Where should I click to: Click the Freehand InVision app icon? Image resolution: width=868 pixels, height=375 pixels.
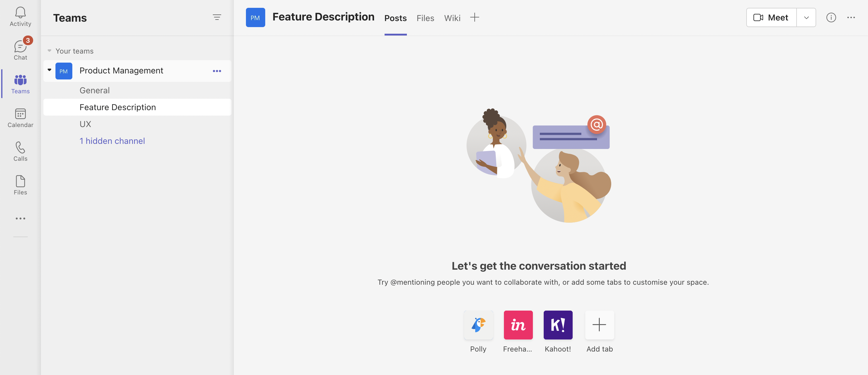(518, 325)
